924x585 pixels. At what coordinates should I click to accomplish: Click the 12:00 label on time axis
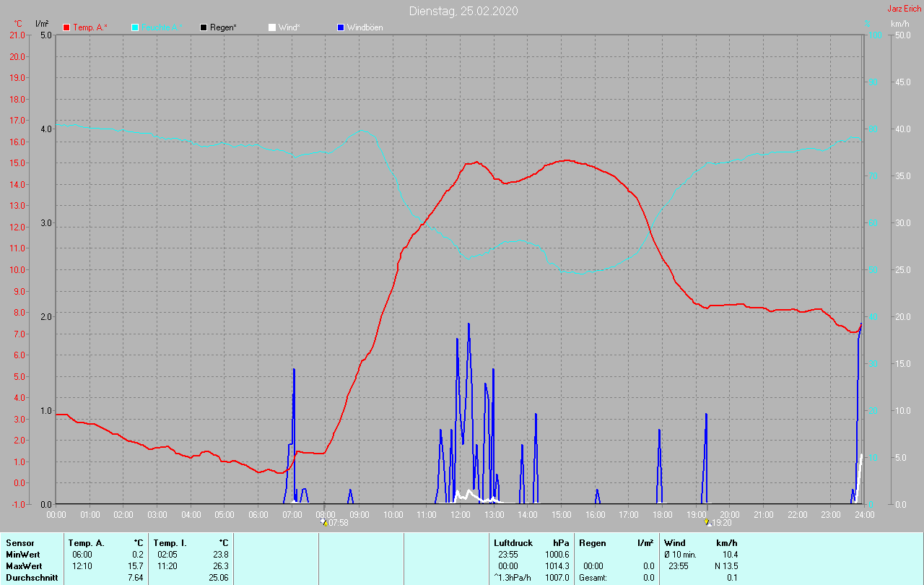pyautogui.click(x=460, y=514)
